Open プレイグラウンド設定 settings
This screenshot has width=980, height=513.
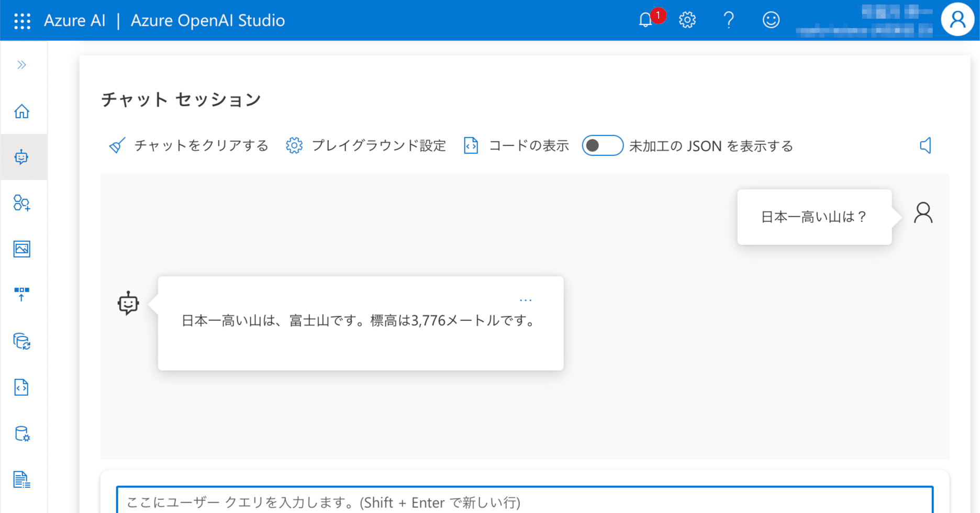tap(378, 146)
